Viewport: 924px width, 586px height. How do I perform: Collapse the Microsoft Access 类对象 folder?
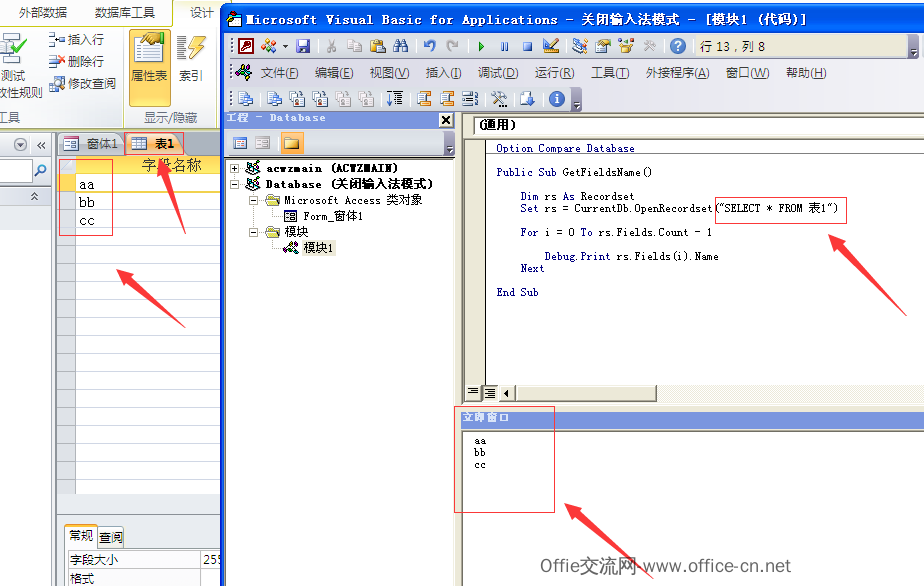point(253,200)
